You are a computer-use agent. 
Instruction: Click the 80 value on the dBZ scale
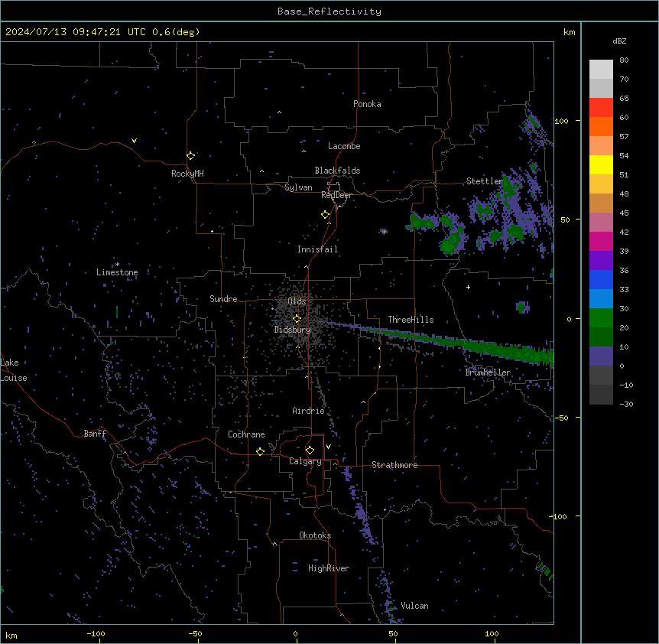click(x=624, y=60)
